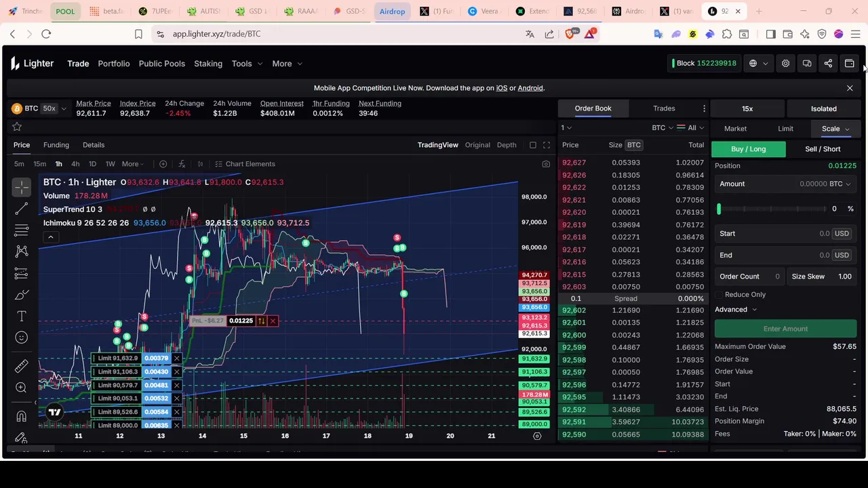The image size is (868, 488).
Task: Open Lighter settings gear icon
Action: (x=785, y=64)
